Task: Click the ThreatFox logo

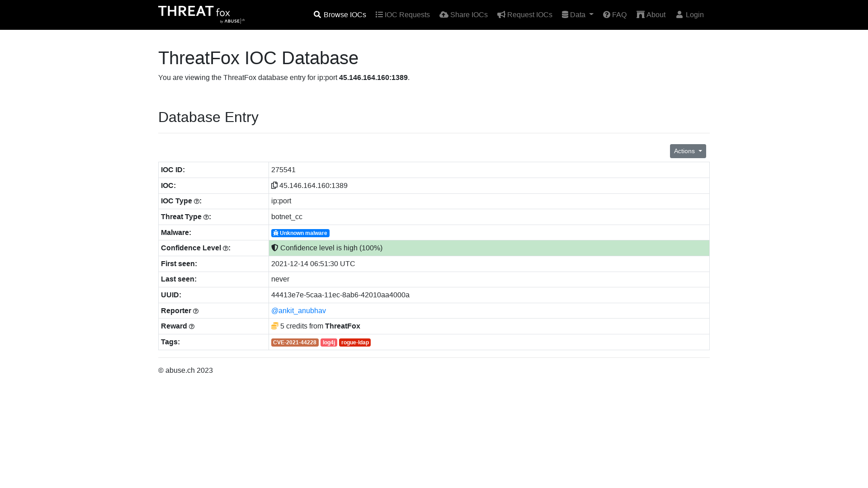Action: (x=201, y=14)
